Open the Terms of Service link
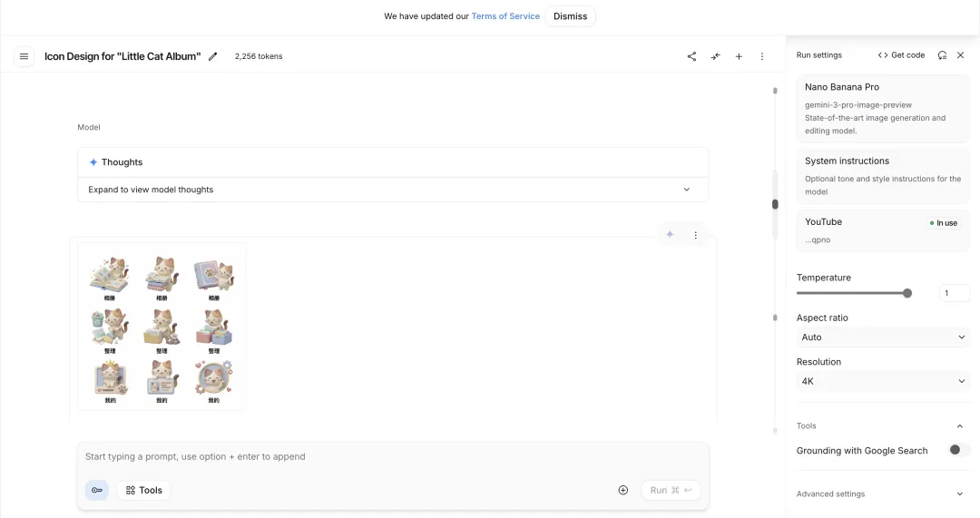980x518 pixels. click(x=505, y=16)
